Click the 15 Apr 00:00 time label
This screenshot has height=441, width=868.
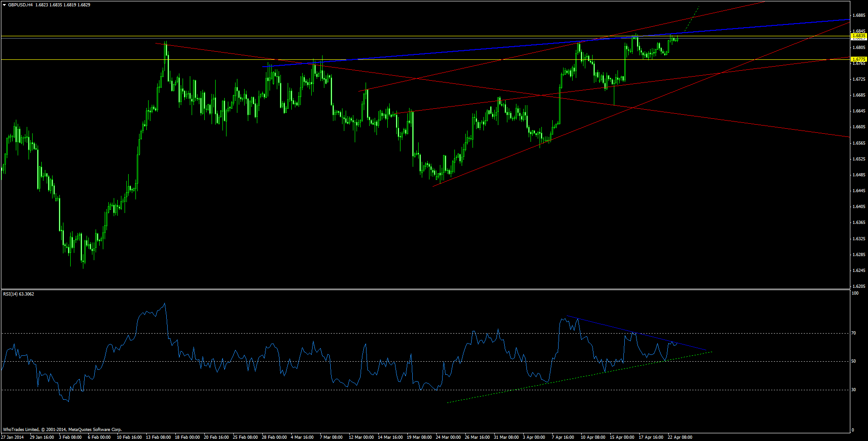coord(622,437)
